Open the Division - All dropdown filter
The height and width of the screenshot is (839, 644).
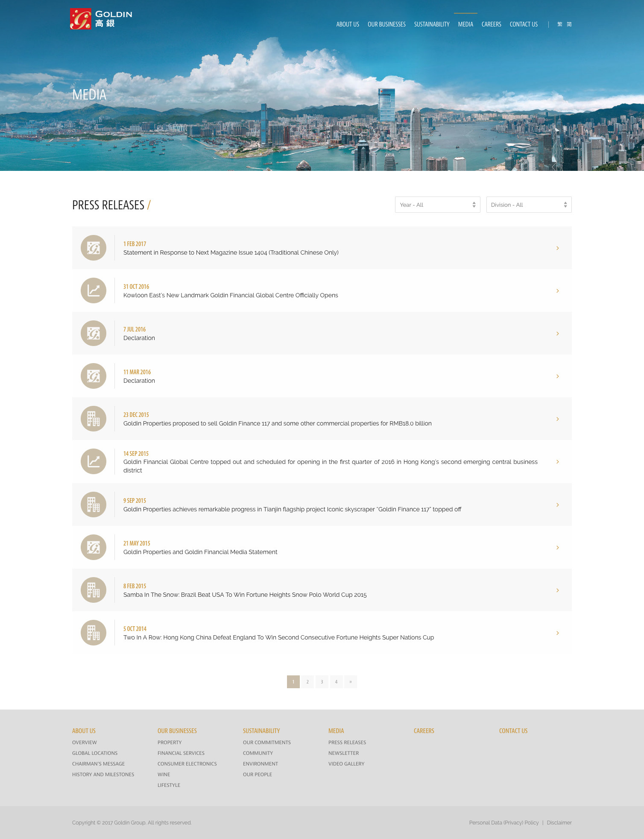529,205
